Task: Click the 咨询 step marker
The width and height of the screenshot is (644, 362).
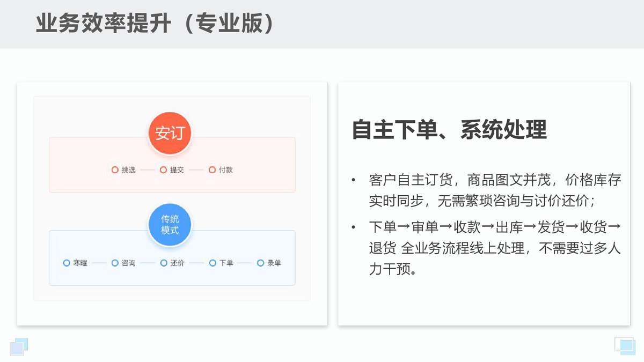Action: click(115, 263)
